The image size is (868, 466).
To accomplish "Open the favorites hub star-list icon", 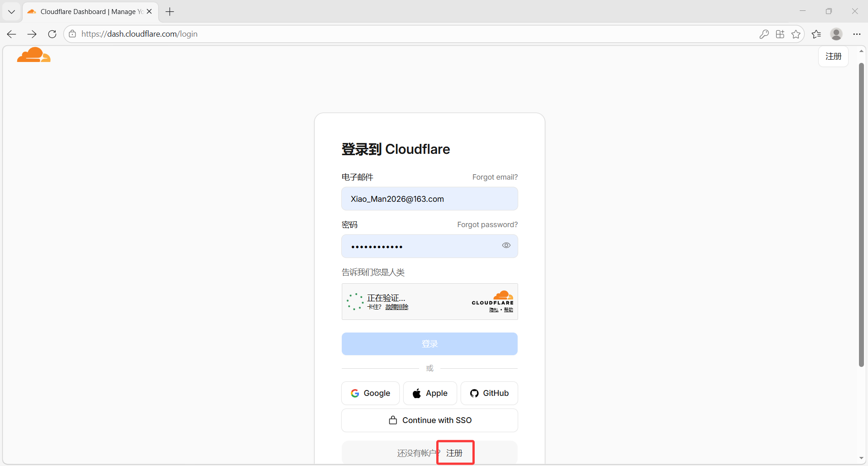I will [817, 34].
